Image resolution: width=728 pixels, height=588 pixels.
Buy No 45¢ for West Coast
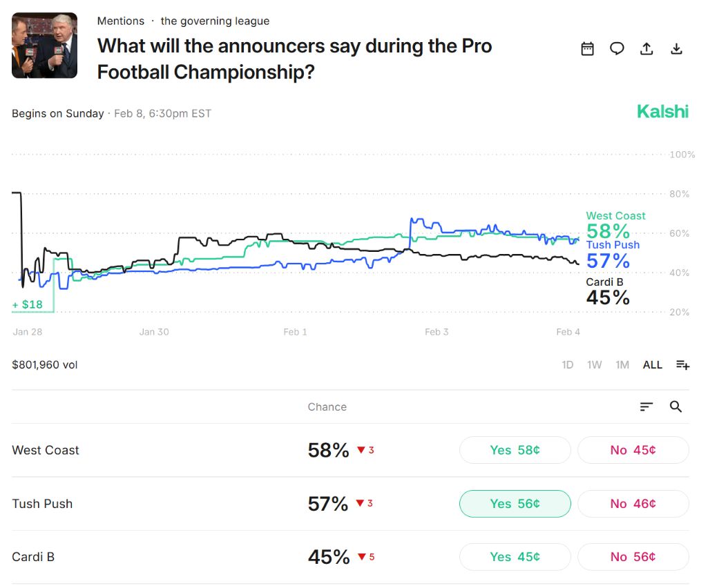click(633, 450)
